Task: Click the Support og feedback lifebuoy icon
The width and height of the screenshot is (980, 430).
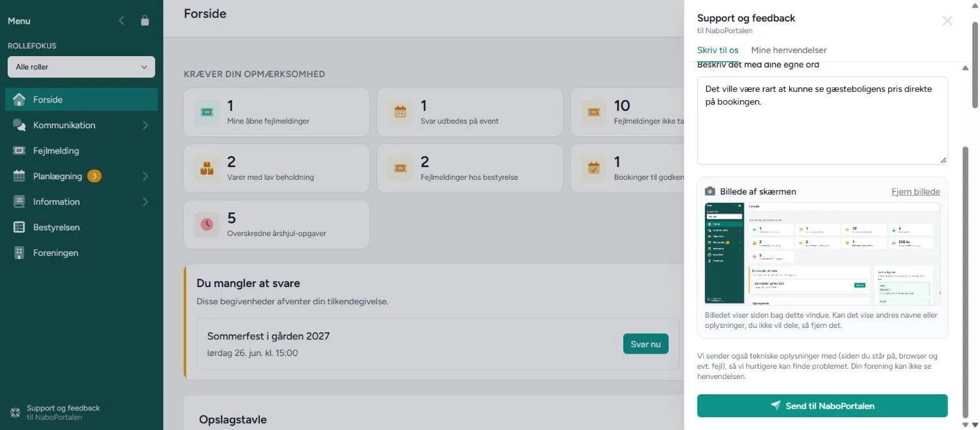Action: pos(15,412)
